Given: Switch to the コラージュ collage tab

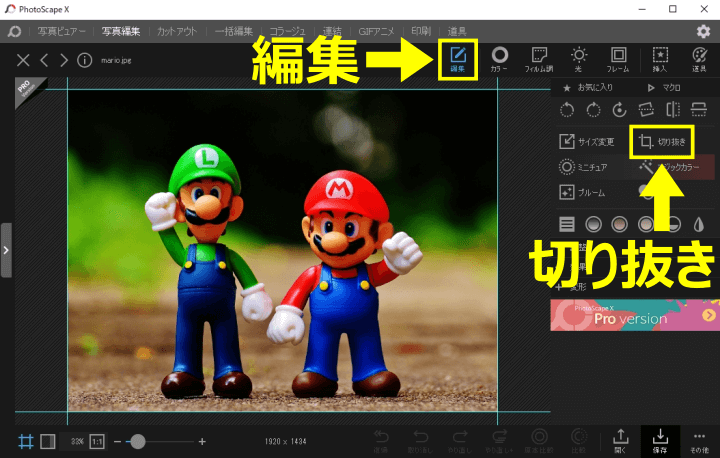Looking at the screenshot, I should (x=287, y=31).
